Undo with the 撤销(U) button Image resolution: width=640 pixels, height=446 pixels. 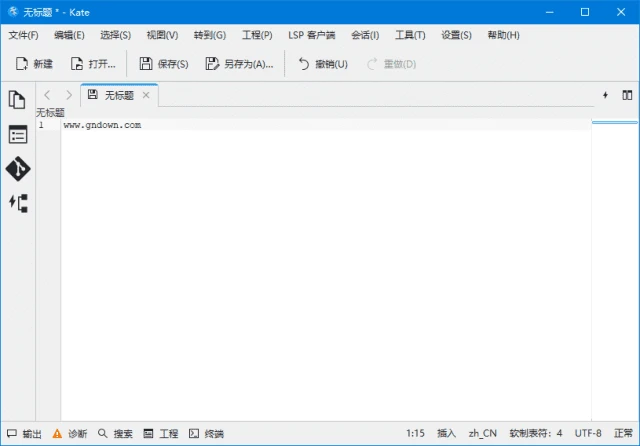tap(323, 64)
